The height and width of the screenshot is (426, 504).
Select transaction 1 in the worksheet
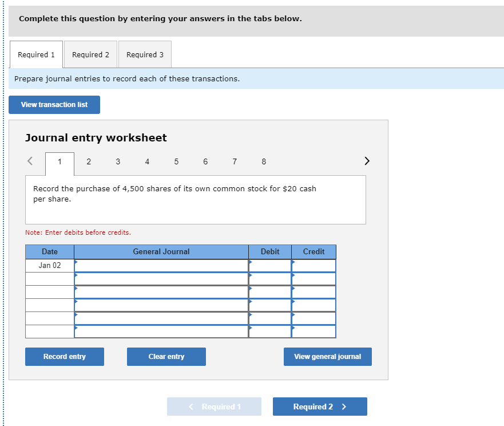tap(59, 161)
